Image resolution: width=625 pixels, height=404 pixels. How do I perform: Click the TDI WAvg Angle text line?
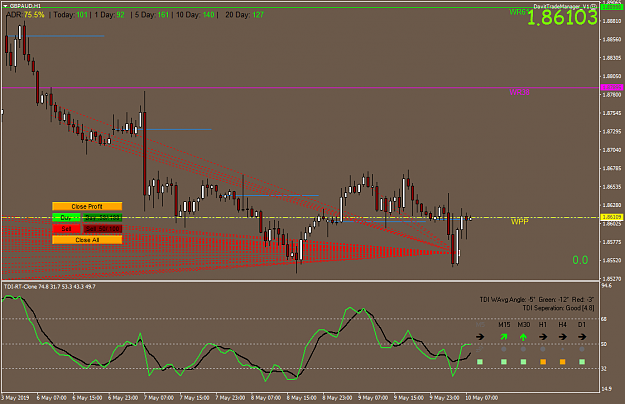pos(537,300)
